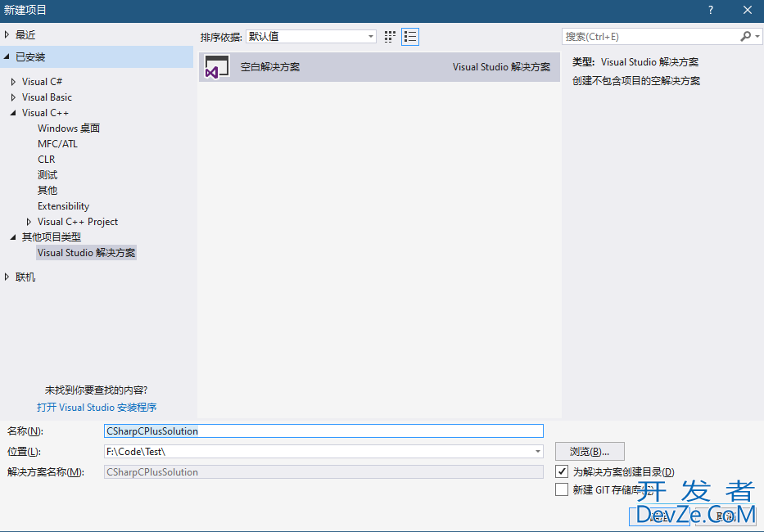Click the 浏览 browse button

click(x=590, y=452)
